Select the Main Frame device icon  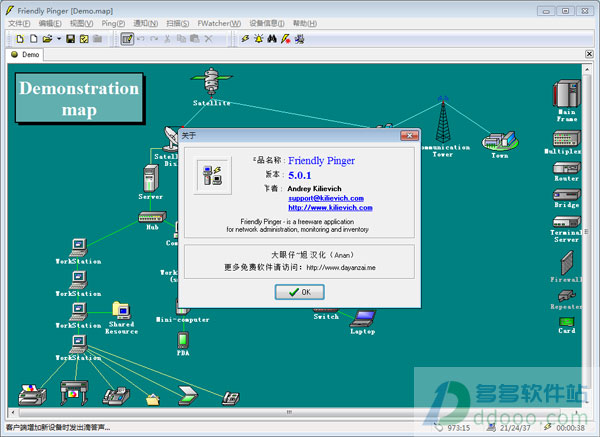pos(567,93)
